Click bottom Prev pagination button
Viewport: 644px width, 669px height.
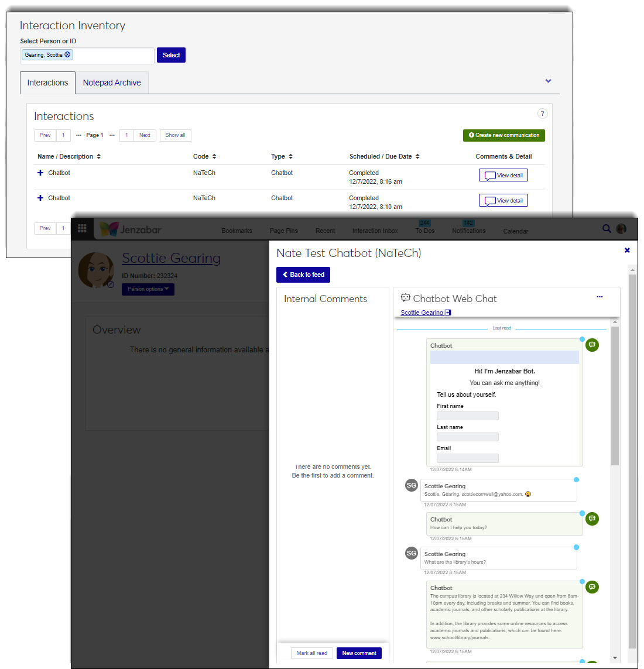point(45,228)
